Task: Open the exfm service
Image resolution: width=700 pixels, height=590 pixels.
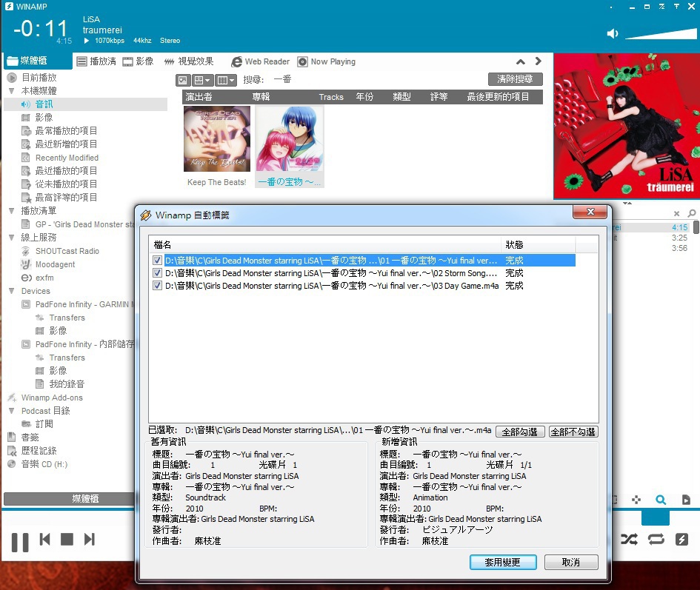Action: tap(44, 278)
